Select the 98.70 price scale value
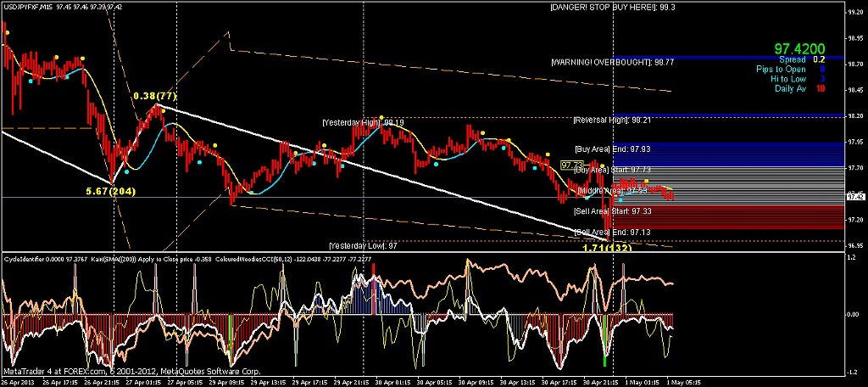Image resolution: width=868 pixels, height=387 pixels. (x=854, y=64)
